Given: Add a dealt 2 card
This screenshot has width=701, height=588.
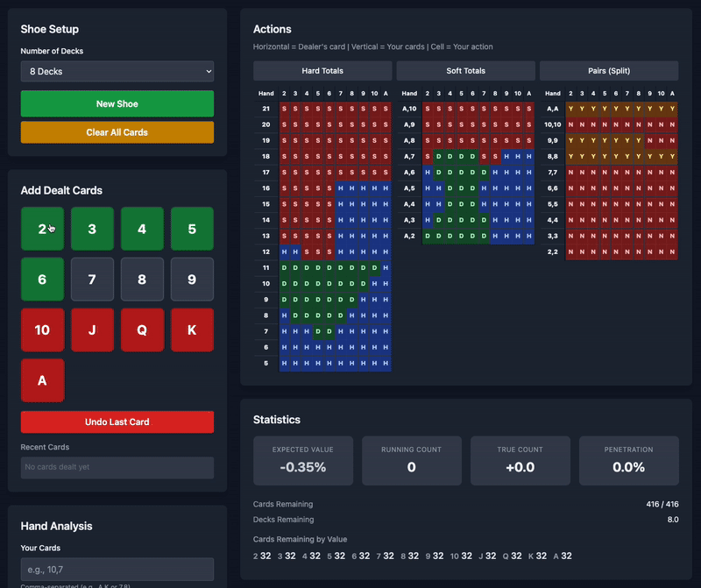Looking at the screenshot, I should tap(42, 229).
